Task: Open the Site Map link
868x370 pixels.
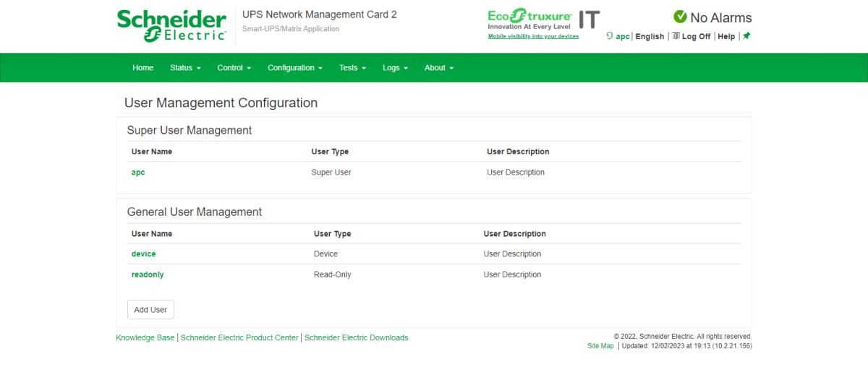Action: click(x=600, y=346)
